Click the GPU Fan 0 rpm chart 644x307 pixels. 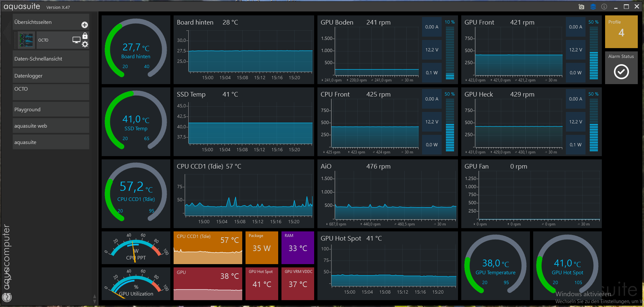(x=532, y=194)
